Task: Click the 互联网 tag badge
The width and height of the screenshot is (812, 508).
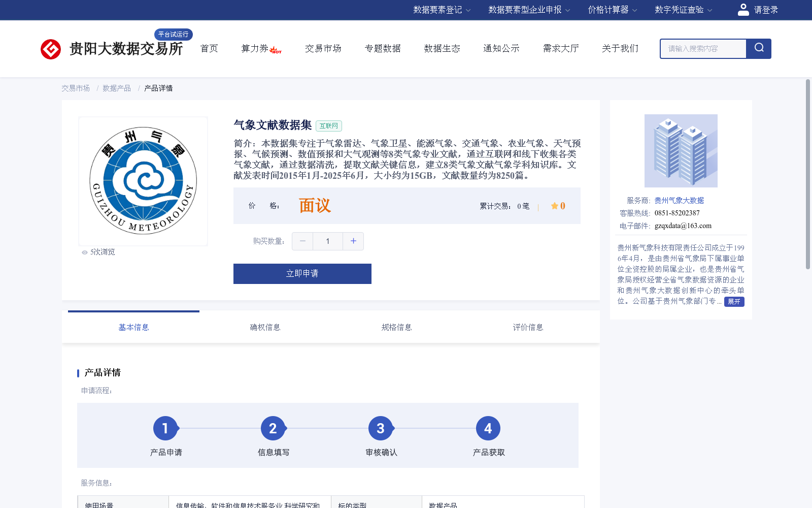Action: coord(329,126)
